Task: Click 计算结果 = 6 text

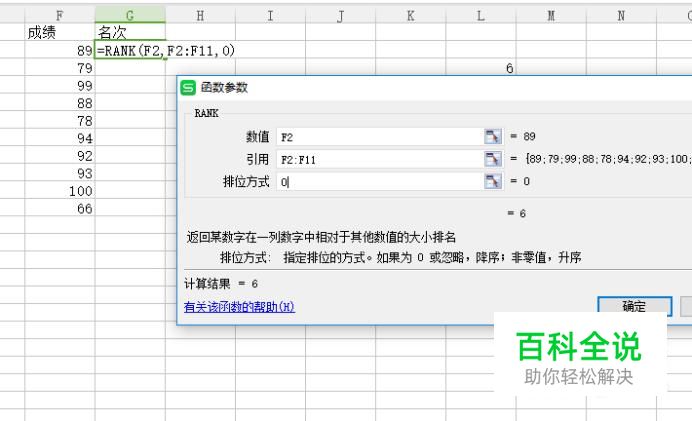Action: [221, 284]
